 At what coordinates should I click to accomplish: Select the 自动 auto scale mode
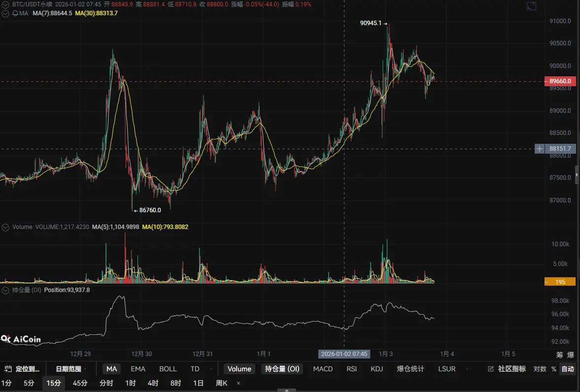tap(568, 369)
